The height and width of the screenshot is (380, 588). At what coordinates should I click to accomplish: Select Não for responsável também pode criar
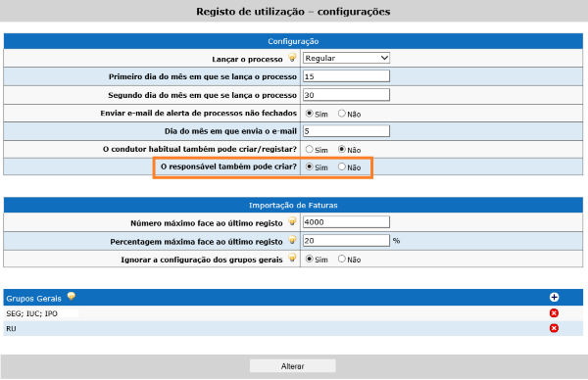[342, 166]
